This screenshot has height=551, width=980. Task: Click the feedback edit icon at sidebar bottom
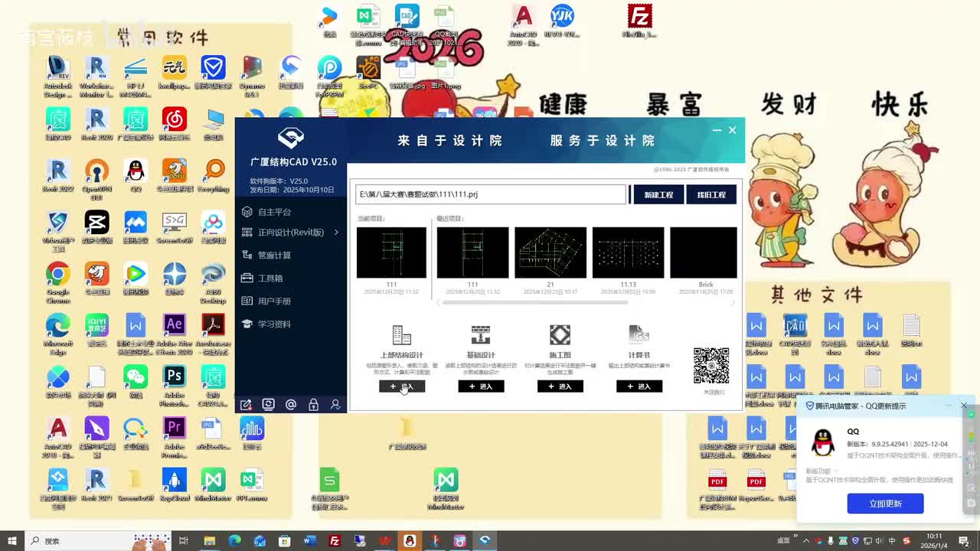coord(246,404)
